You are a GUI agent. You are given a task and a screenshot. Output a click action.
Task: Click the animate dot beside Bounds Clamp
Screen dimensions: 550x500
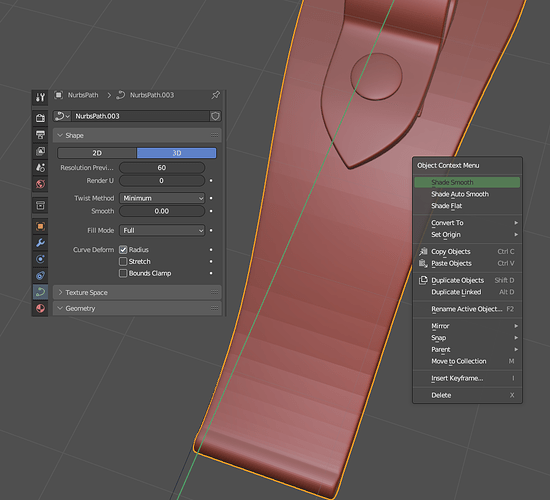coord(211,273)
